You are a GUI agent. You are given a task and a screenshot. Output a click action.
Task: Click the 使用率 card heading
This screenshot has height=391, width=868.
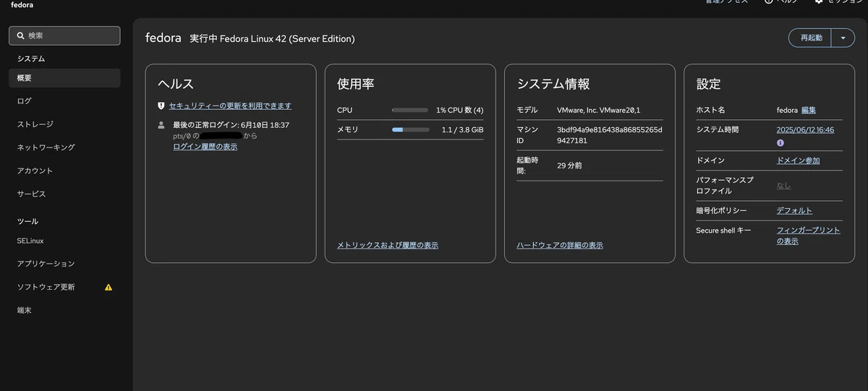click(x=355, y=84)
